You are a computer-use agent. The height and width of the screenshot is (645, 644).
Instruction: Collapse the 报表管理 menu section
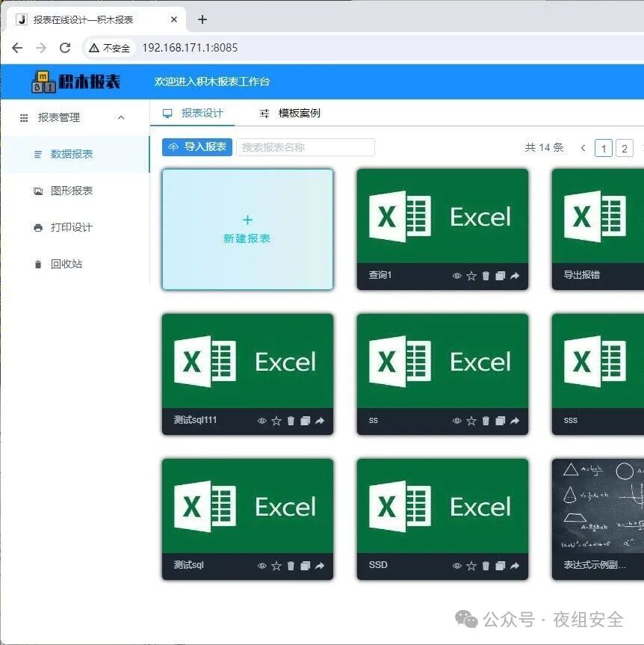click(121, 117)
